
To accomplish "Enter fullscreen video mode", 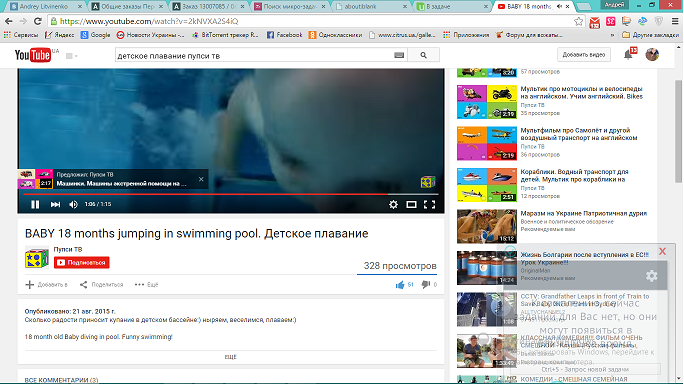I will (429, 204).
